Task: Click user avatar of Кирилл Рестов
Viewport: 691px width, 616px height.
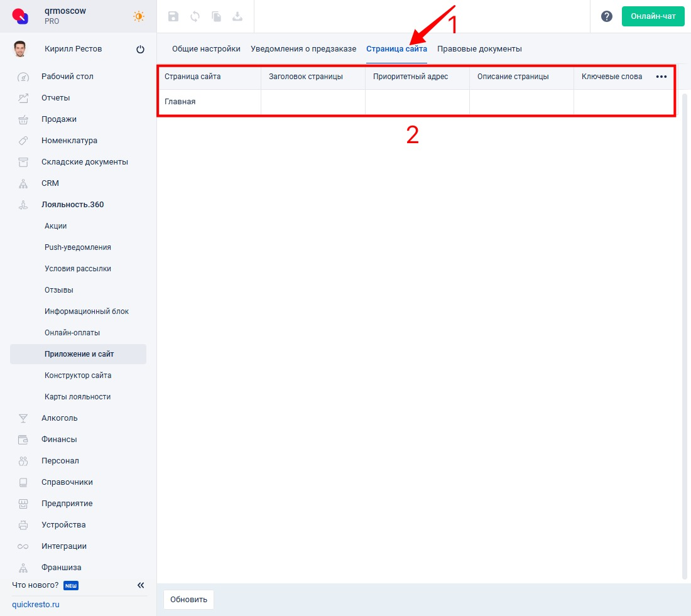Action: (x=20, y=49)
